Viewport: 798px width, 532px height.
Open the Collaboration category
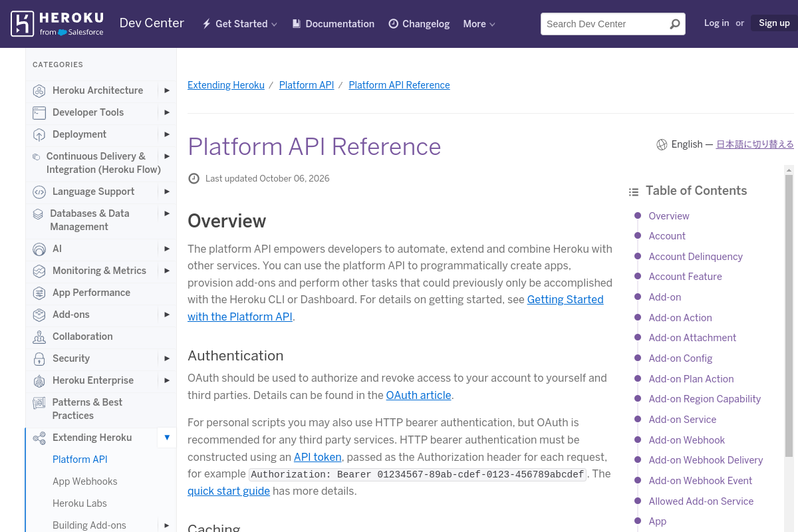tap(82, 336)
